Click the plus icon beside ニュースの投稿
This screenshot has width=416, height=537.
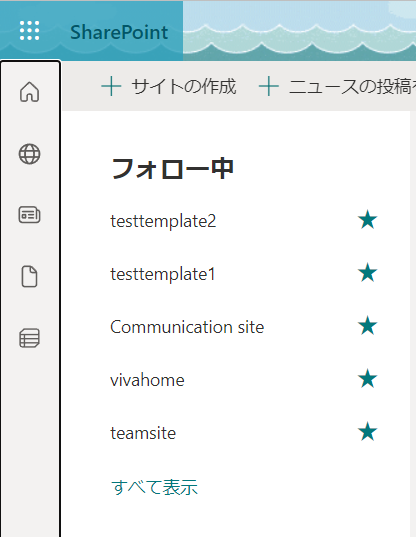tap(269, 86)
